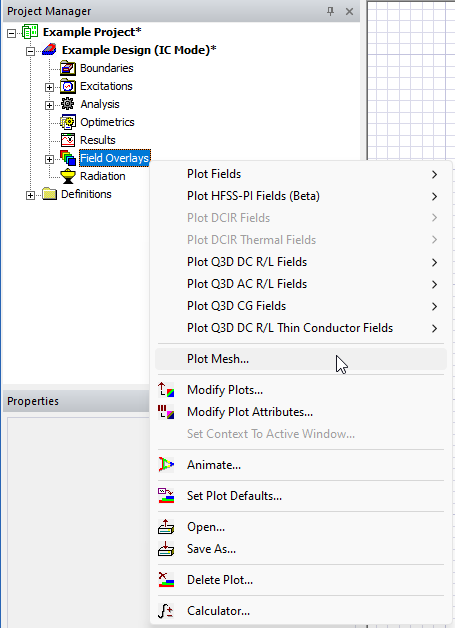Expand the Definitions folder node
The height and width of the screenshot is (628, 455).
(30, 195)
